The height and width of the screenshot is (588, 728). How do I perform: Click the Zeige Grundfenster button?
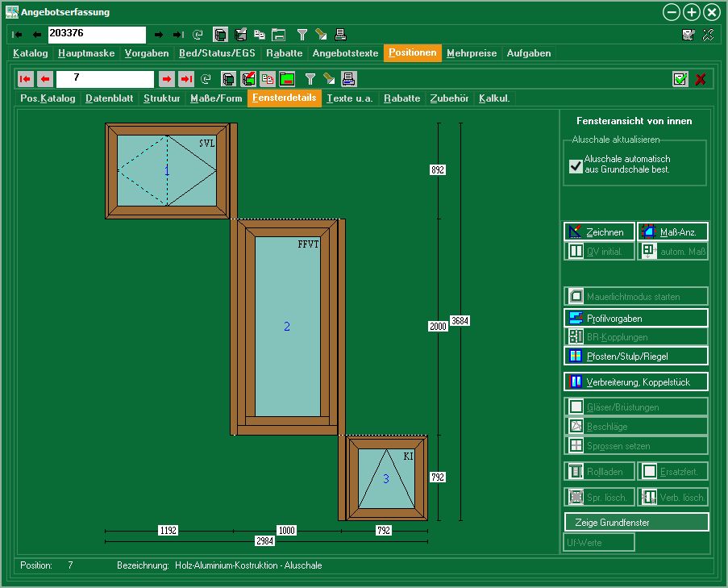click(637, 522)
